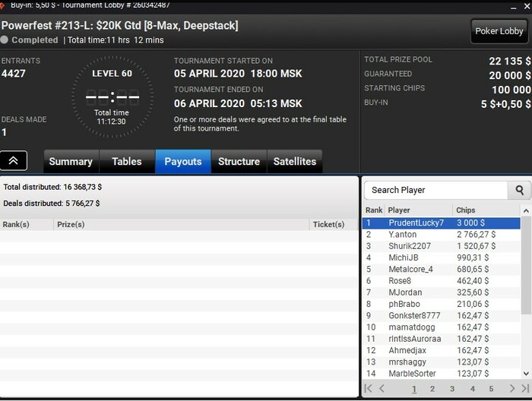Open the Structure tab
The image size is (532, 401).
239,161
